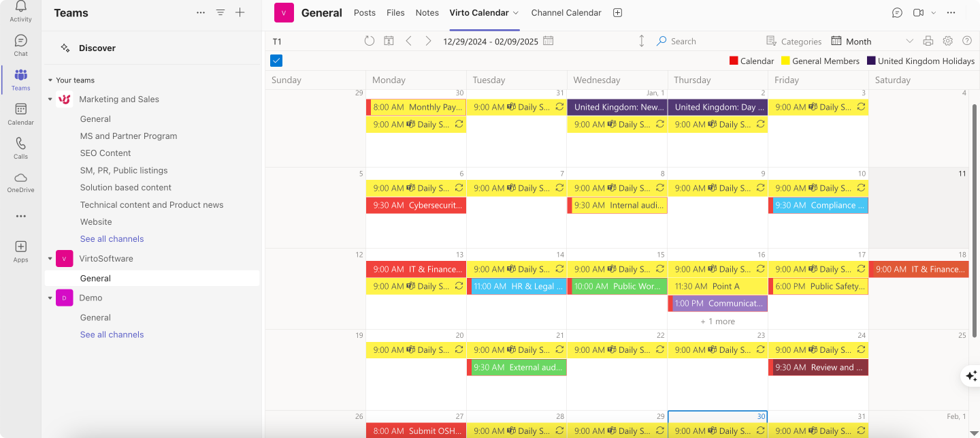Open the 1:00 PM Communications event

click(718, 303)
